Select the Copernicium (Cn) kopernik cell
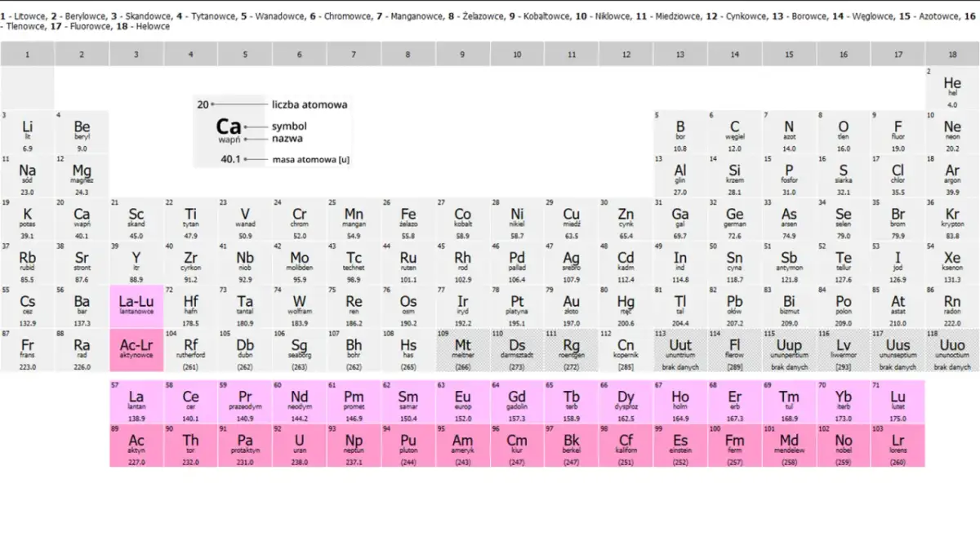The image size is (980, 550). pyautogui.click(x=626, y=351)
